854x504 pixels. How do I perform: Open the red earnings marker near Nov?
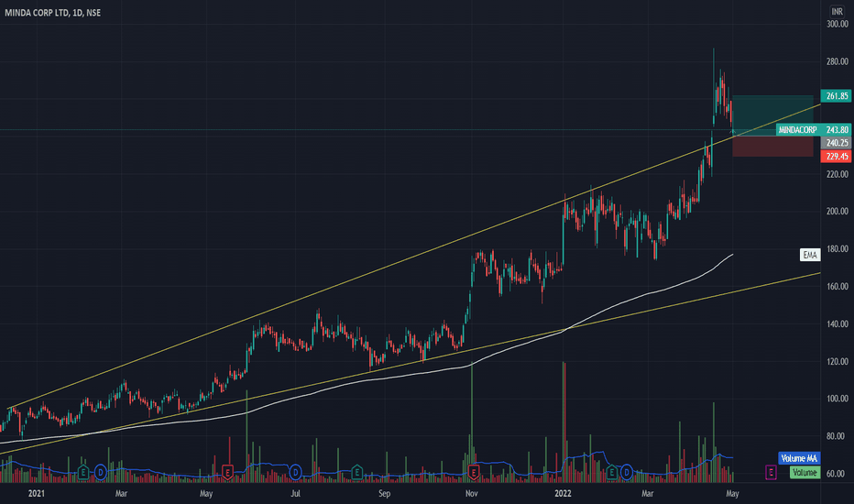pos(474,473)
